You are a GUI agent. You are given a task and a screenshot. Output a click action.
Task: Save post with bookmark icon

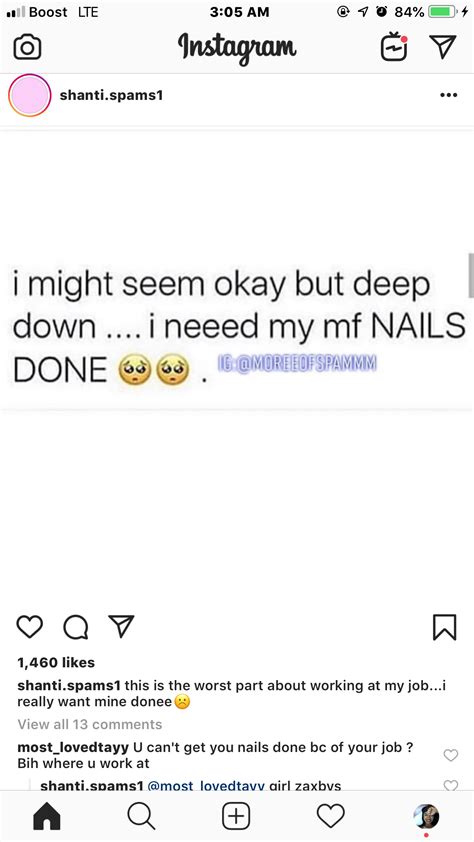[444, 627]
